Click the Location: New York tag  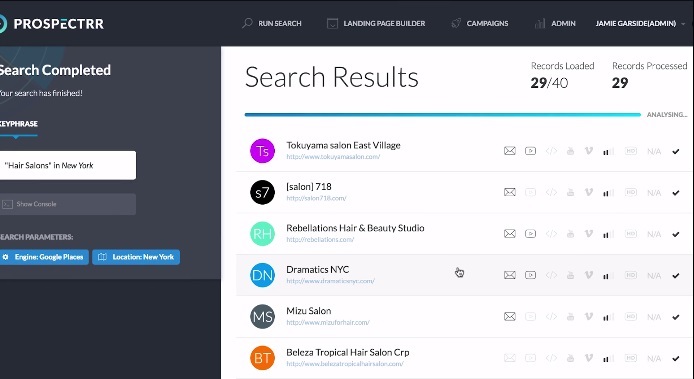click(136, 257)
